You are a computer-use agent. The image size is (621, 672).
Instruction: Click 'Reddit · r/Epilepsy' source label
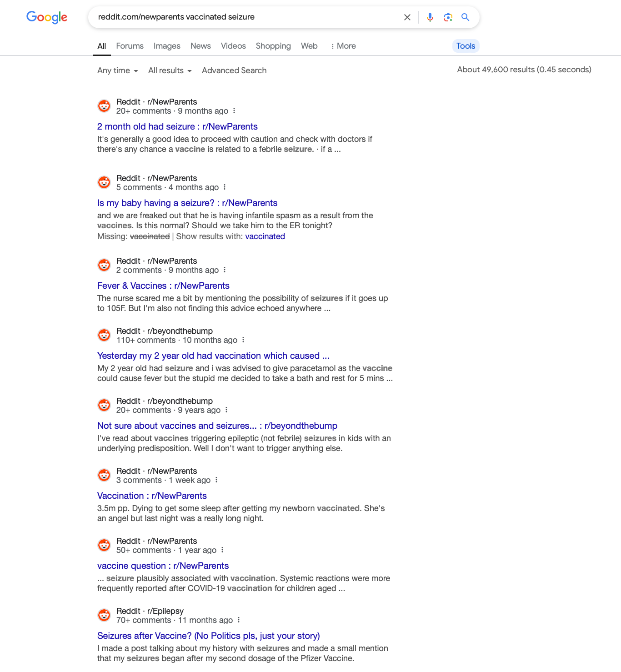150,611
